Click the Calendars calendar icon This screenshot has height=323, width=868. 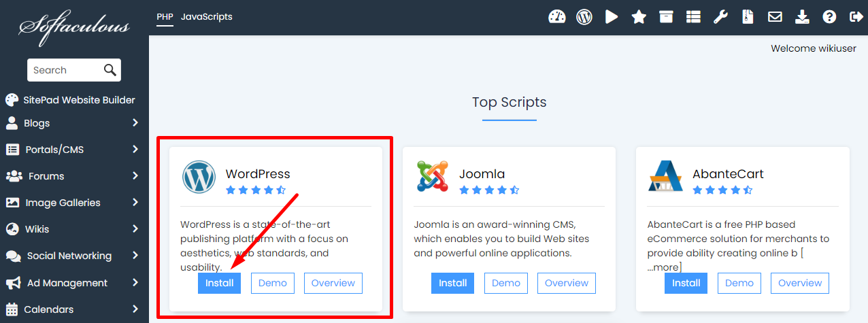(x=12, y=309)
